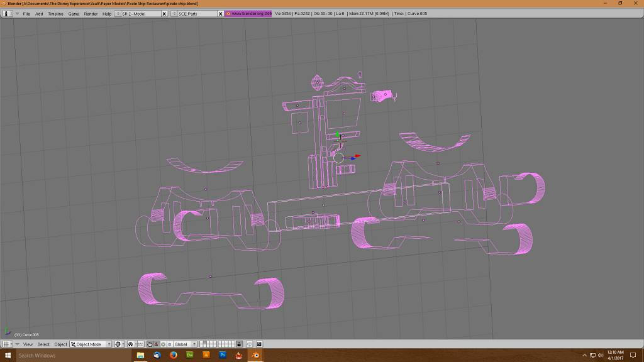The width and height of the screenshot is (644, 362).
Task: Open Dreamweaver from the taskbar
Action: coord(190,356)
